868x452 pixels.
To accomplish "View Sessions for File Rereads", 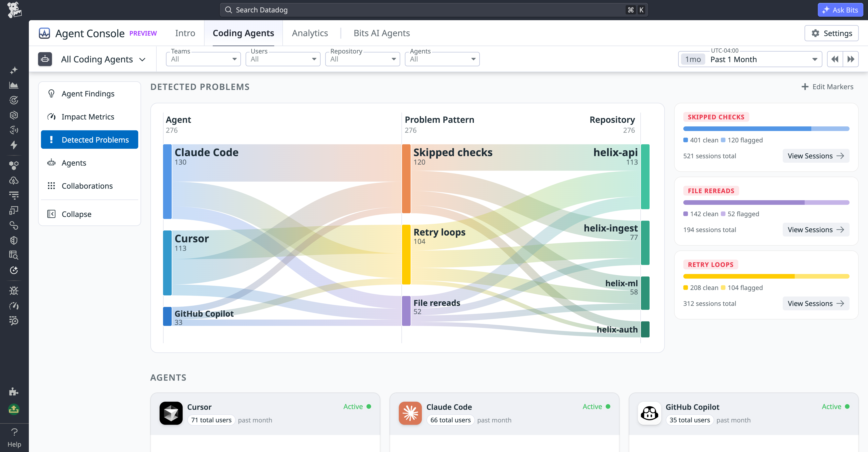I will click(816, 230).
